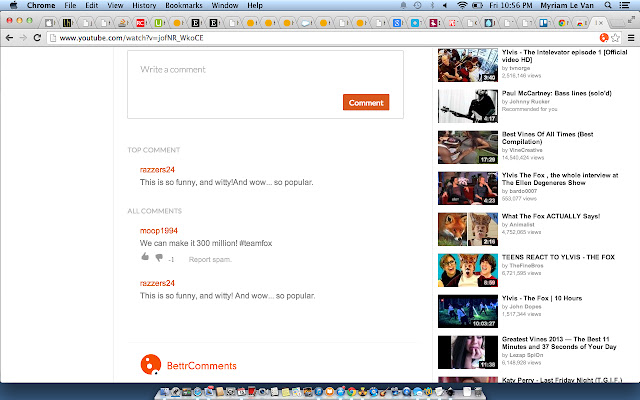Click the battery status icon
The height and width of the screenshot is (400, 640).
pyautogui.click(x=477, y=5)
